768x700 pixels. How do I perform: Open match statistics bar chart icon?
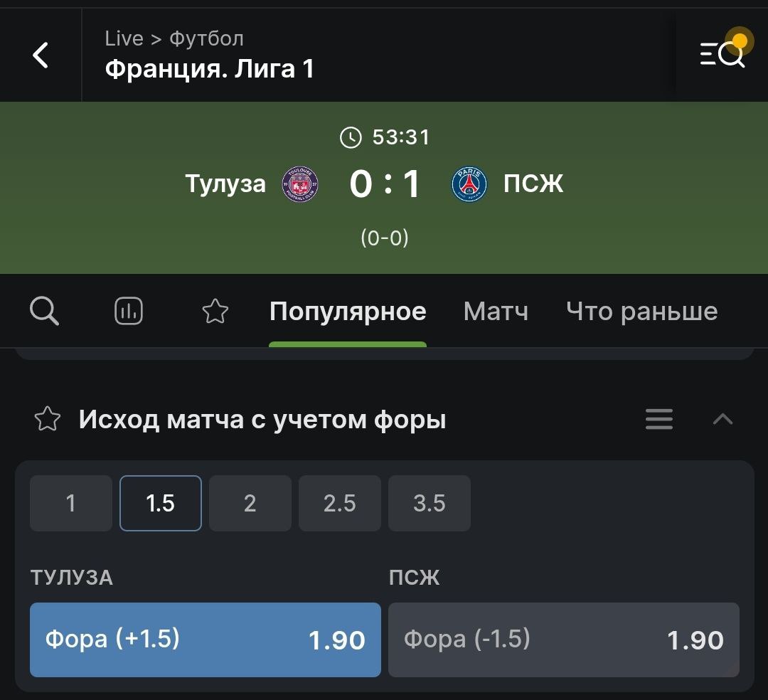point(129,311)
